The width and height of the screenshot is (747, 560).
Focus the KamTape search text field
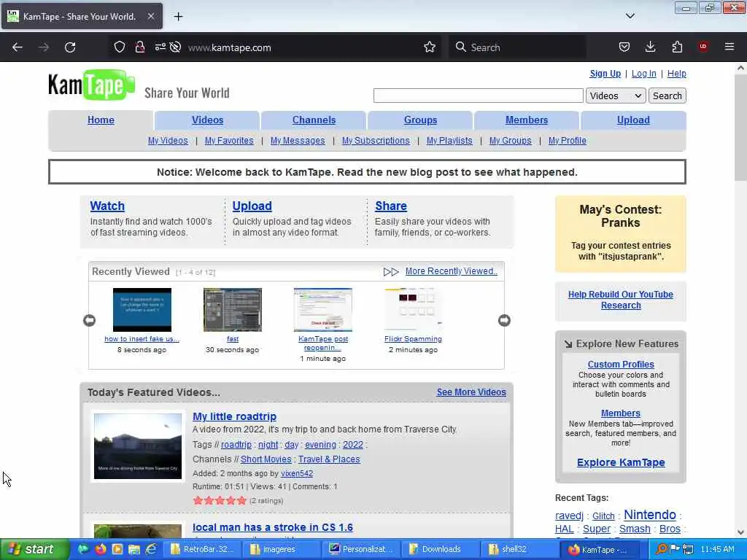coord(479,96)
